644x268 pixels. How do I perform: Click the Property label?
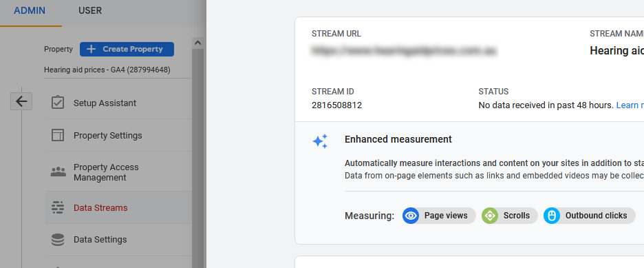coord(58,50)
